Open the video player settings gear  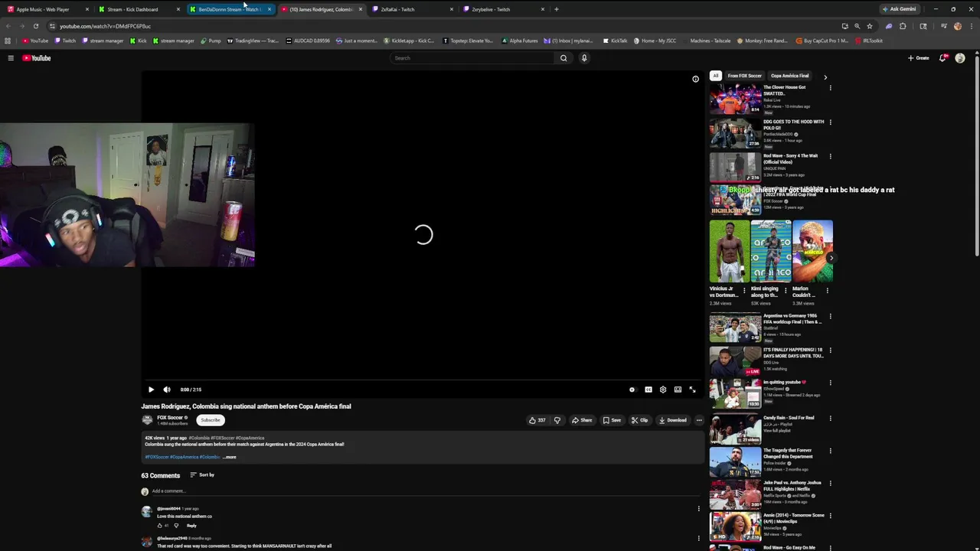point(663,390)
